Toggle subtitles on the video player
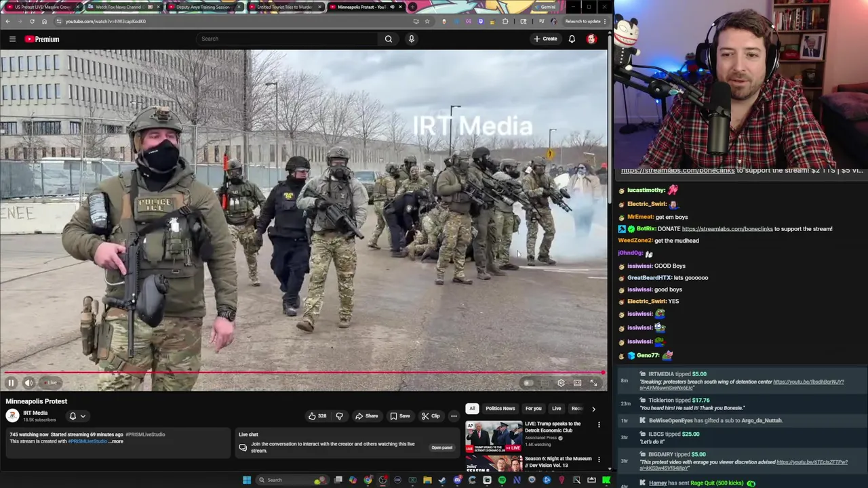 point(545,383)
